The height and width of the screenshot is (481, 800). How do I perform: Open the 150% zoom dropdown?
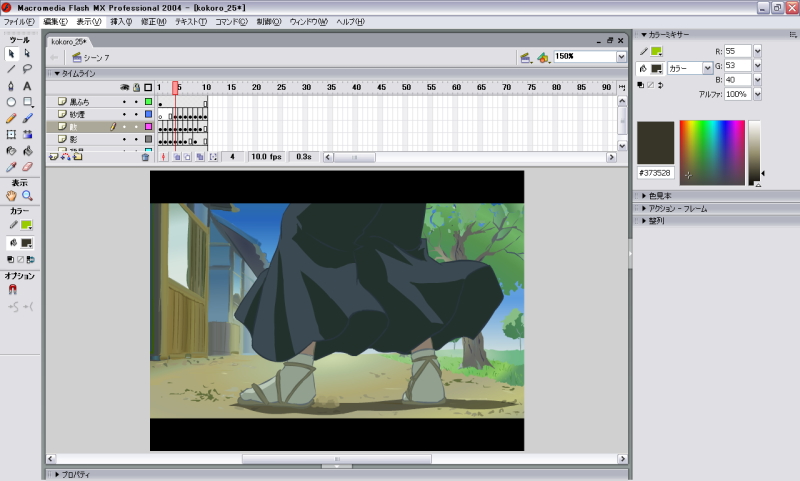tap(621, 57)
